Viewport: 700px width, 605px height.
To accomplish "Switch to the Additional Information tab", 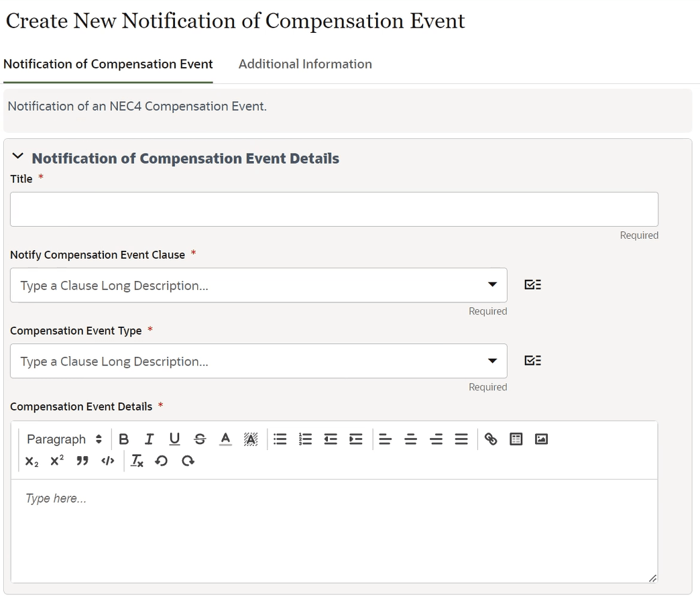I will pos(305,64).
